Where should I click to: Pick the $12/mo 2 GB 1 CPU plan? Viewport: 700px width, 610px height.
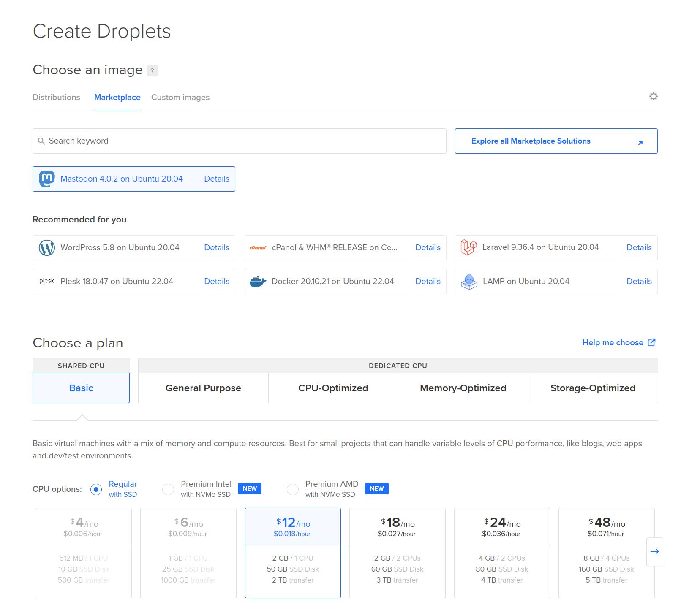[293, 553]
